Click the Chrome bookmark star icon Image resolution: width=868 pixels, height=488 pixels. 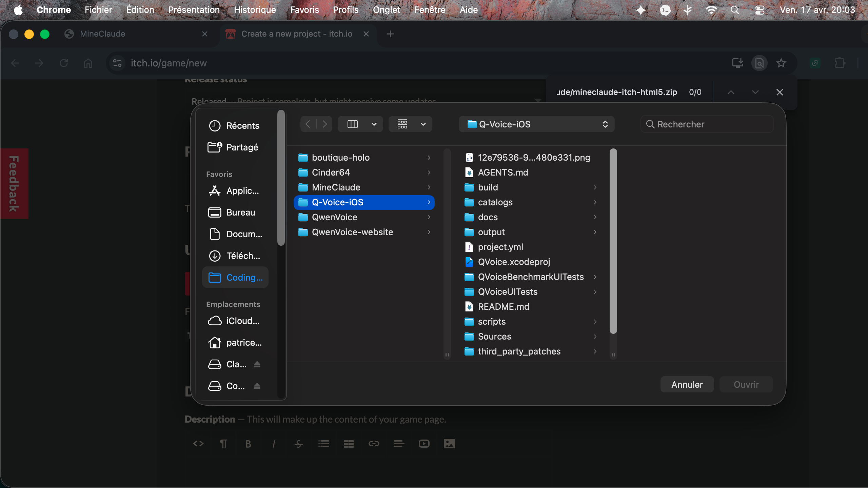click(781, 63)
